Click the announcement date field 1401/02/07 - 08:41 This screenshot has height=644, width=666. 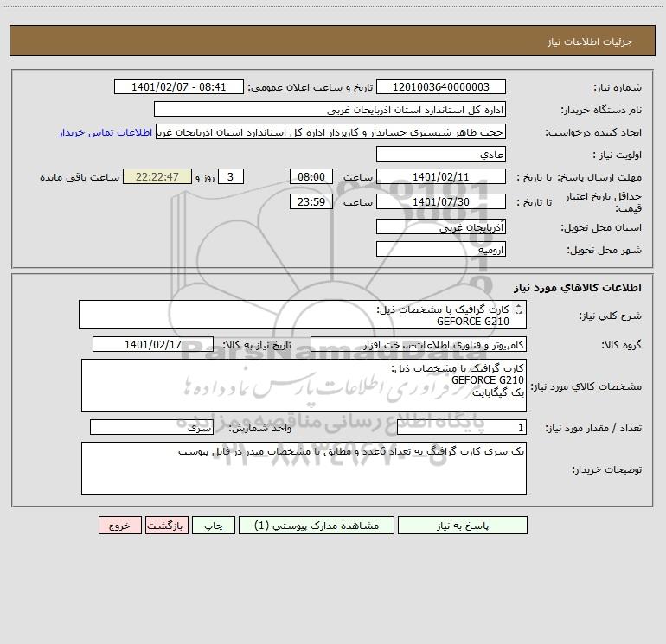click(179, 87)
